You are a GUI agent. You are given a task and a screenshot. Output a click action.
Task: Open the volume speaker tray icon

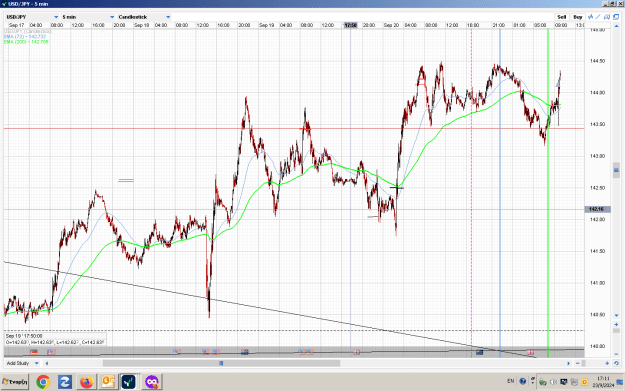[x=553, y=382]
